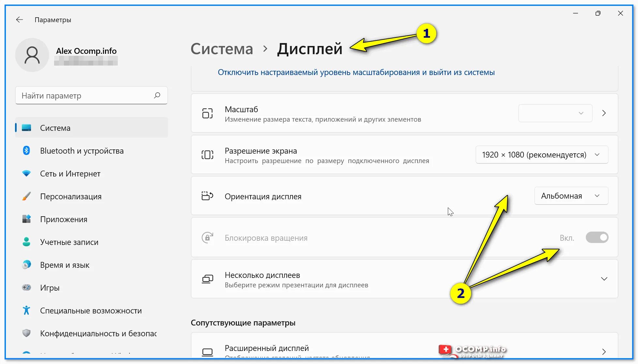Click the Масштаб settings icon

point(207,113)
